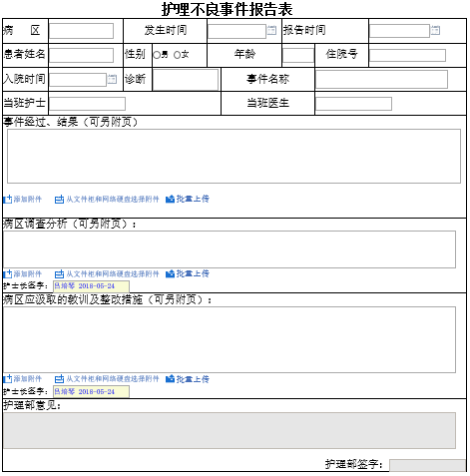The image size is (470, 476).
Task: Click the 年龄 input field
Action: click(298, 55)
